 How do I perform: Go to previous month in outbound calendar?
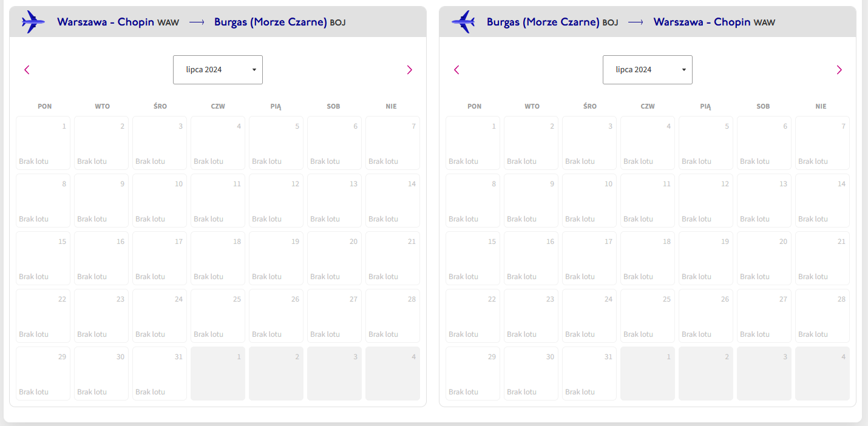[x=27, y=70]
